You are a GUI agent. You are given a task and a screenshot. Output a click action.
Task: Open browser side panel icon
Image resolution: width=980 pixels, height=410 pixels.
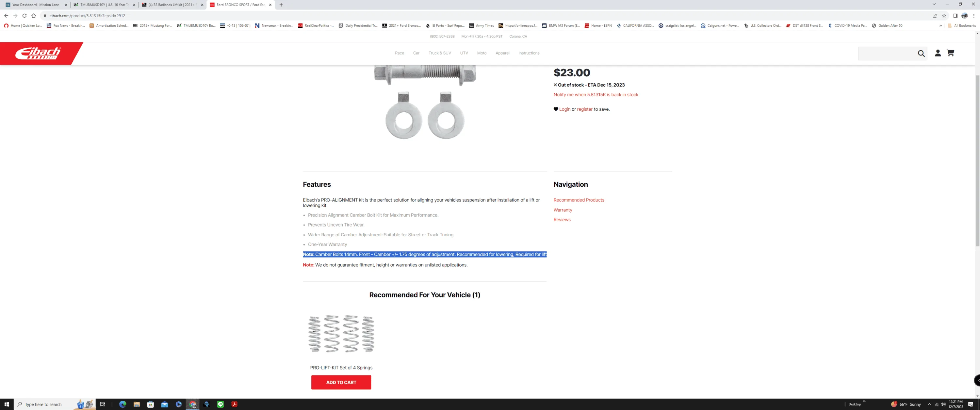[955, 16]
